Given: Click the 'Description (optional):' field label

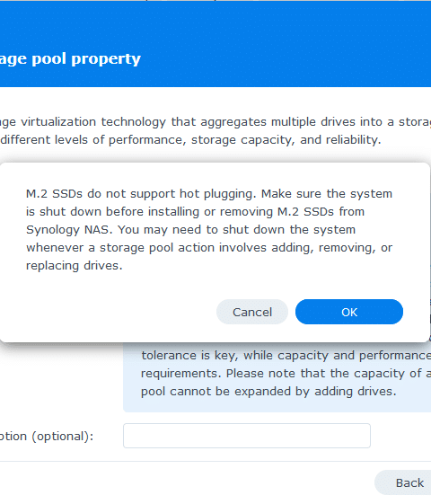Looking at the screenshot, I should [47, 437].
